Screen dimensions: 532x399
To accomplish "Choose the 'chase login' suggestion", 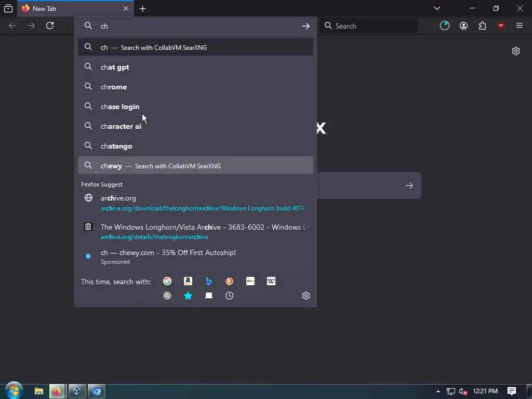I will click(195, 107).
